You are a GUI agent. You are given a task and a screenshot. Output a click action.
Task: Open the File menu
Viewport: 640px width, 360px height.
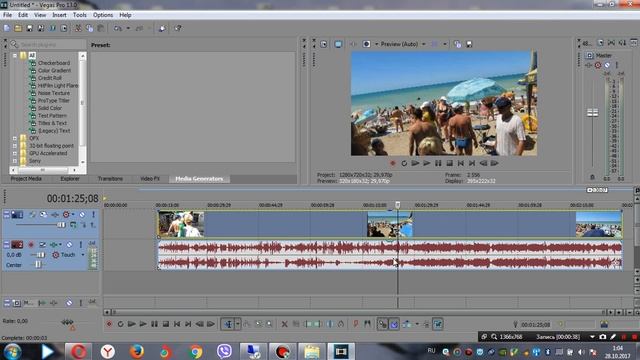tap(7, 15)
